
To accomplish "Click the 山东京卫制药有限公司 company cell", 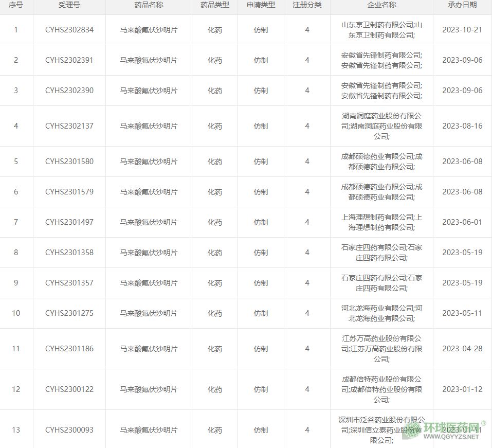I will tap(381, 30).
